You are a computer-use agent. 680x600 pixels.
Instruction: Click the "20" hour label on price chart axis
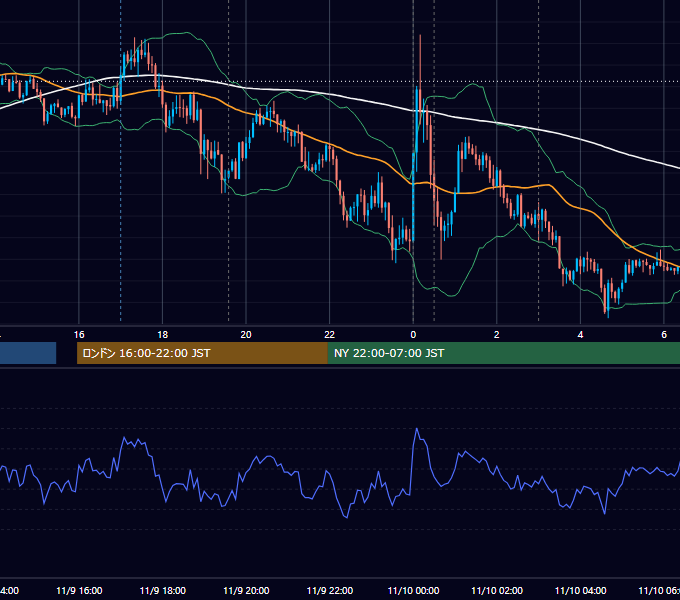point(246,335)
